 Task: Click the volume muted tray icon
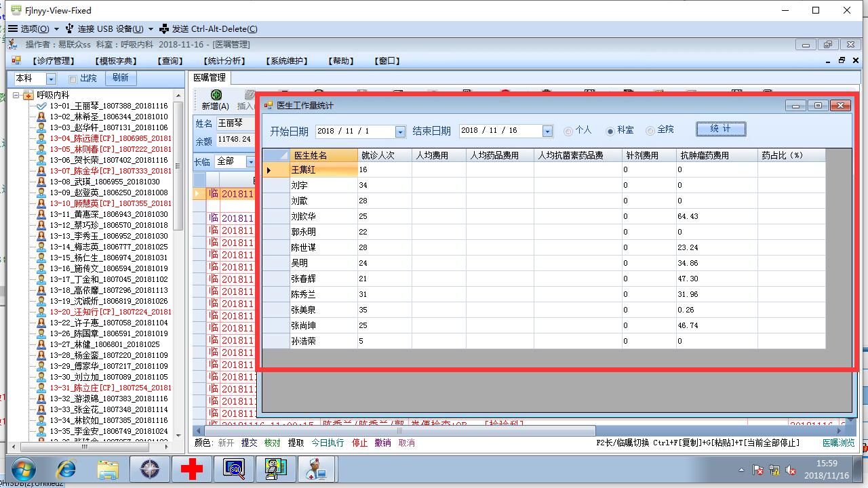coord(791,470)
